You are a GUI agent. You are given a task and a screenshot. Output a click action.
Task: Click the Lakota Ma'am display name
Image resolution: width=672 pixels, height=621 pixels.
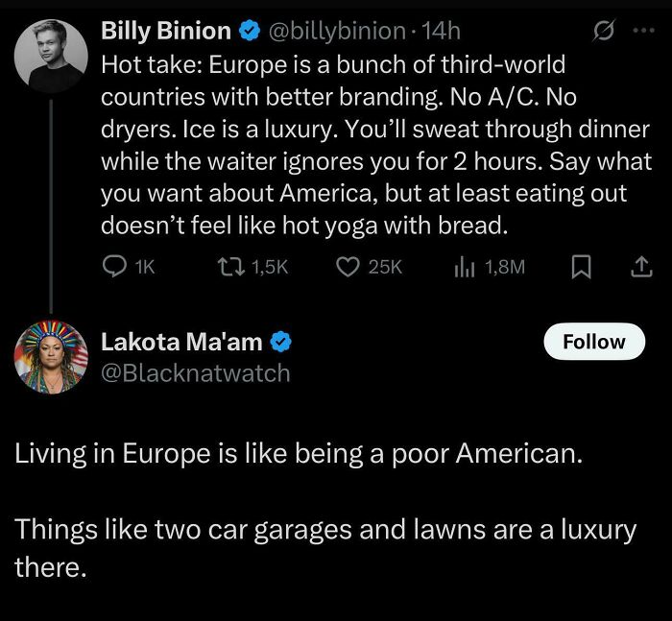pyautogui.click(x=181, y=342)
